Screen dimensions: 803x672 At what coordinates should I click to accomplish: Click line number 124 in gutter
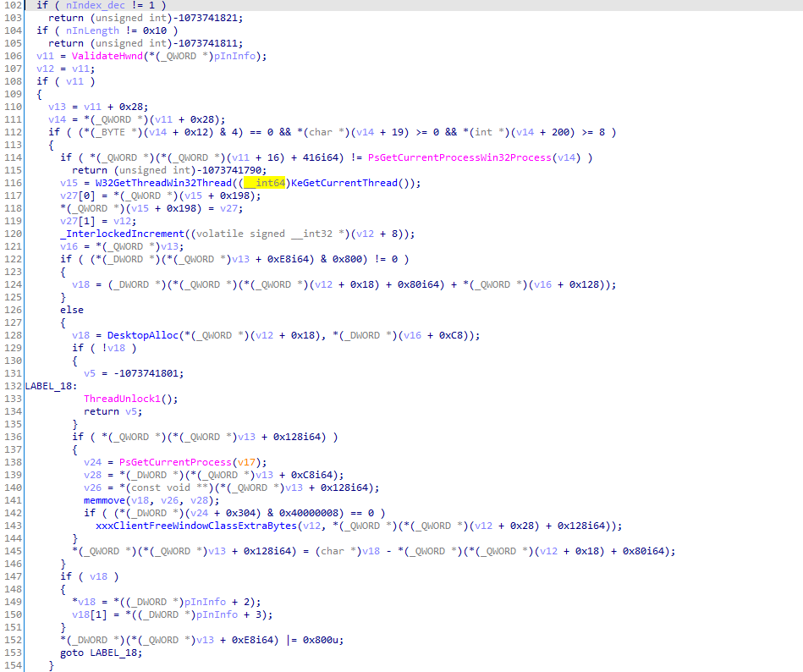click(x=14, y=284)
